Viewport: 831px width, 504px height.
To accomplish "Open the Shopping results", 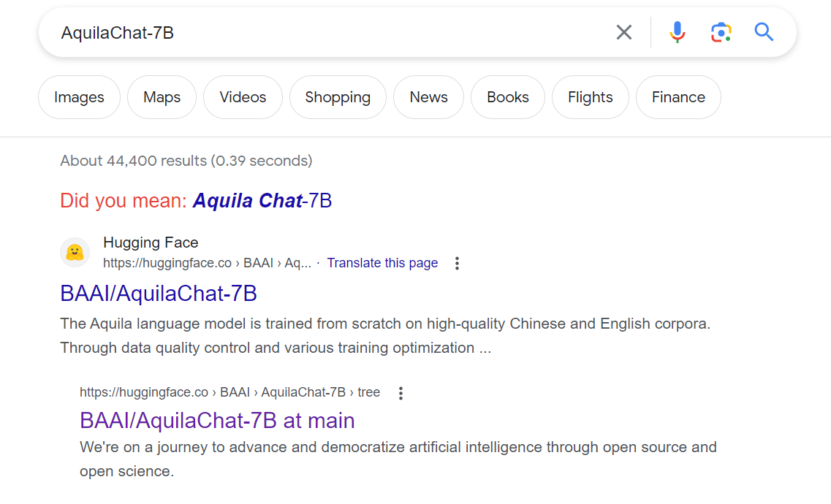I will tap(338, 96).
